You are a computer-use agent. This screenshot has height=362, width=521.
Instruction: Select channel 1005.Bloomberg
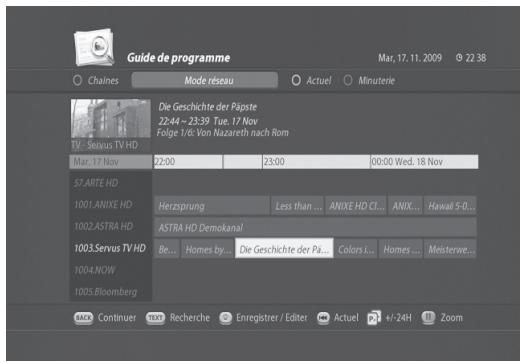pyautogui.click(x=110, y=292)
